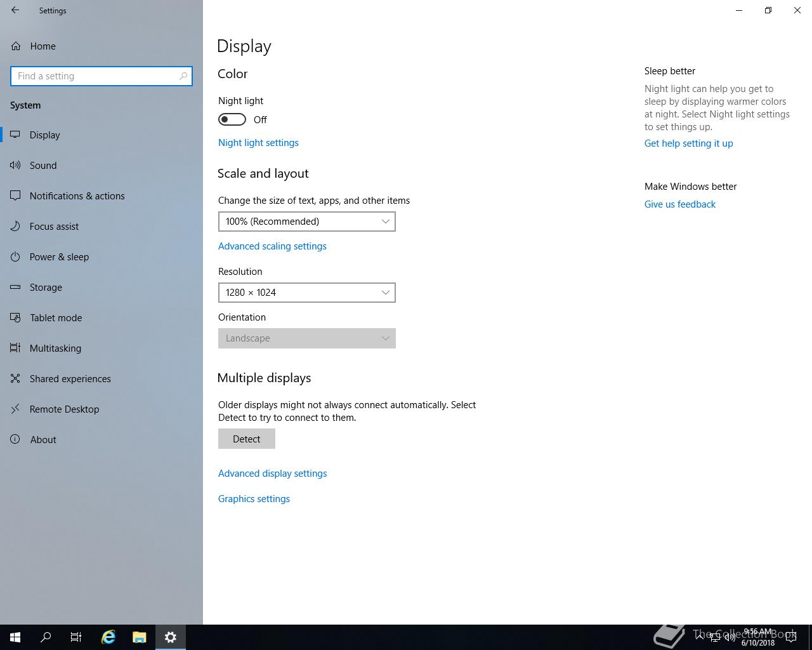Click the volume icon in system tray
The height and width of the screenshot is (650, 812).
[x=730, y=637]
